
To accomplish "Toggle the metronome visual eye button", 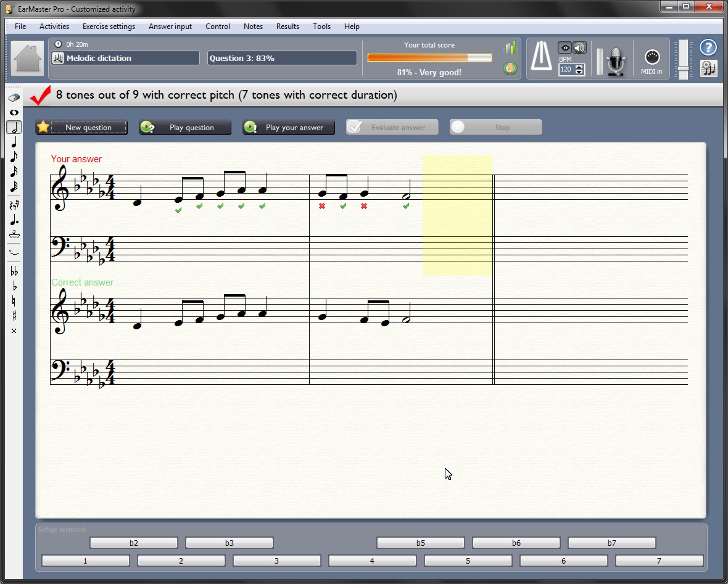I will click(565, 48).
